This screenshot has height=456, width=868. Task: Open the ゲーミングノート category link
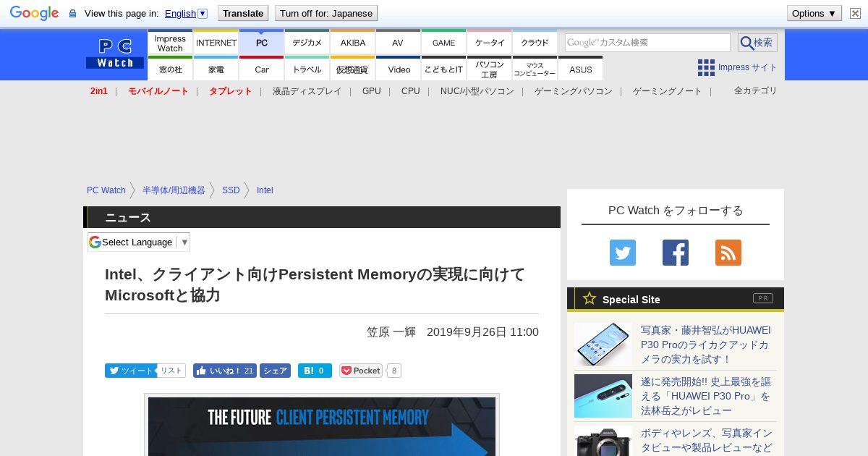pos(668,91)
